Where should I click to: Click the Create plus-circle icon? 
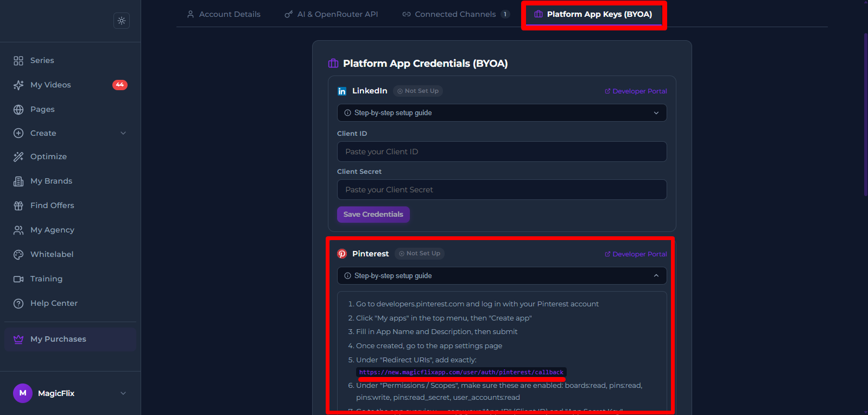pyautogui.click(x=18, y=133)
